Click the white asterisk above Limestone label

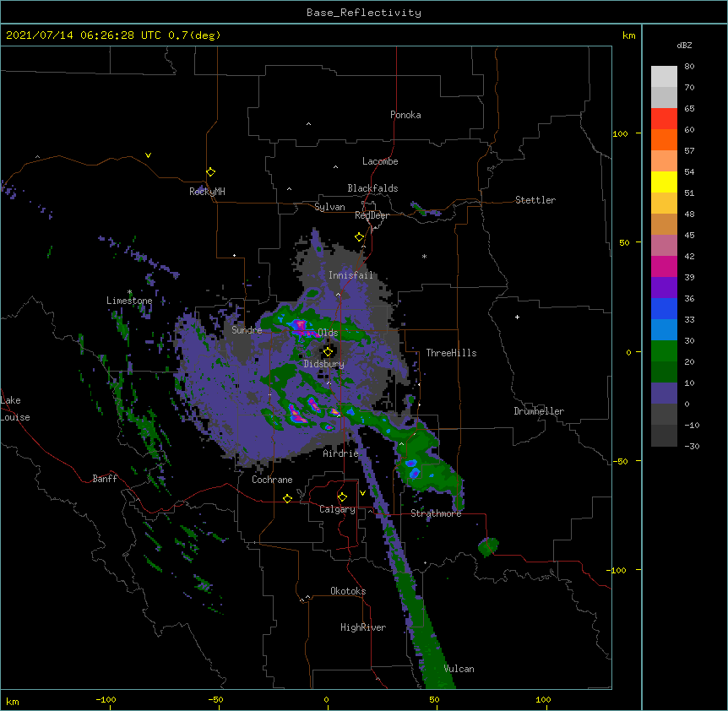point(130,292)
